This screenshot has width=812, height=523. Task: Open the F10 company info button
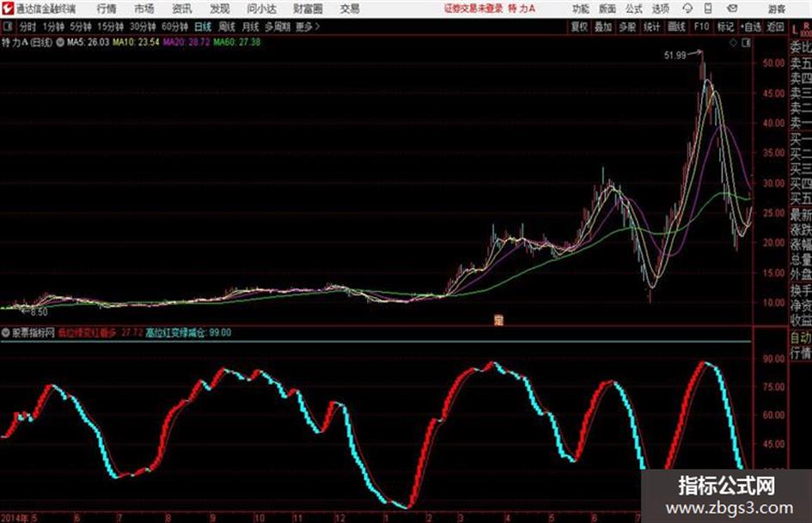click(x=701, y=27)
